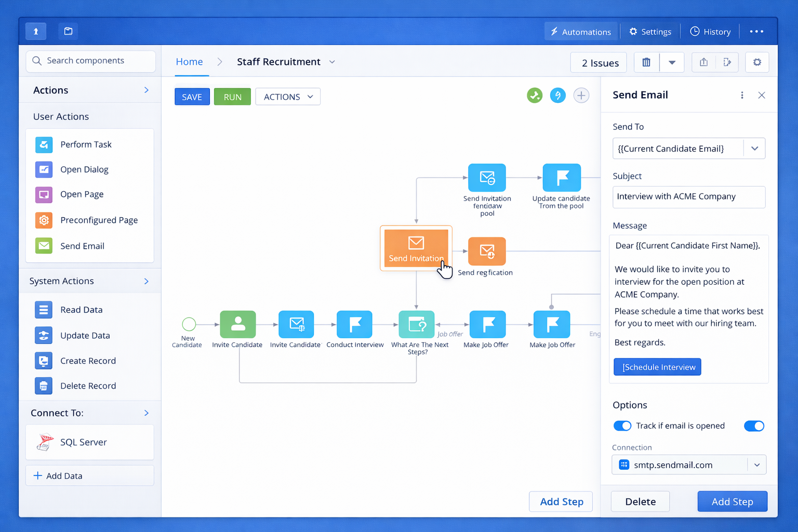Viewport: 798px width, 532px height.
Task: Click the Subject input field
Action: pyautogui.click(x=689, y=197)
